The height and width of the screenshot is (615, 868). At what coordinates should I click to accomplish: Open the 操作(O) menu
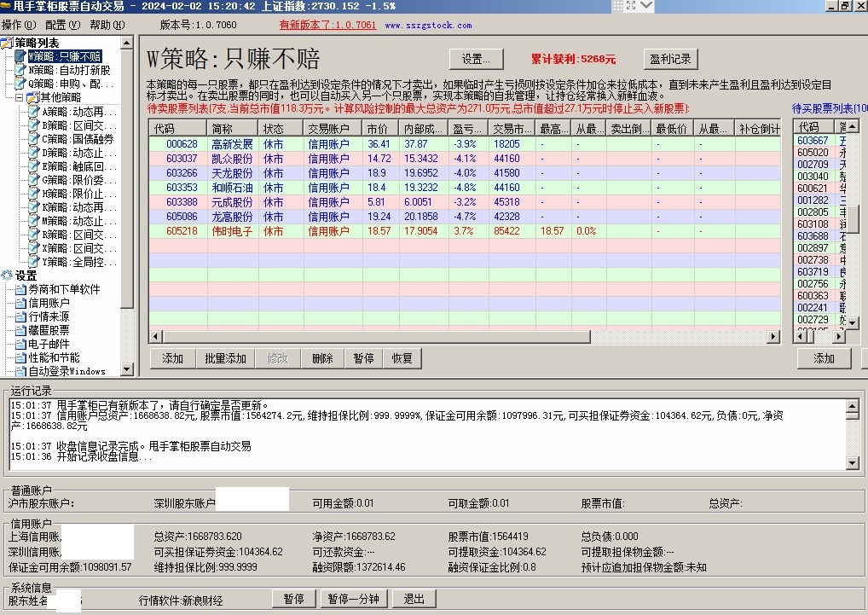pyautogui.click(x=19, y=25)
